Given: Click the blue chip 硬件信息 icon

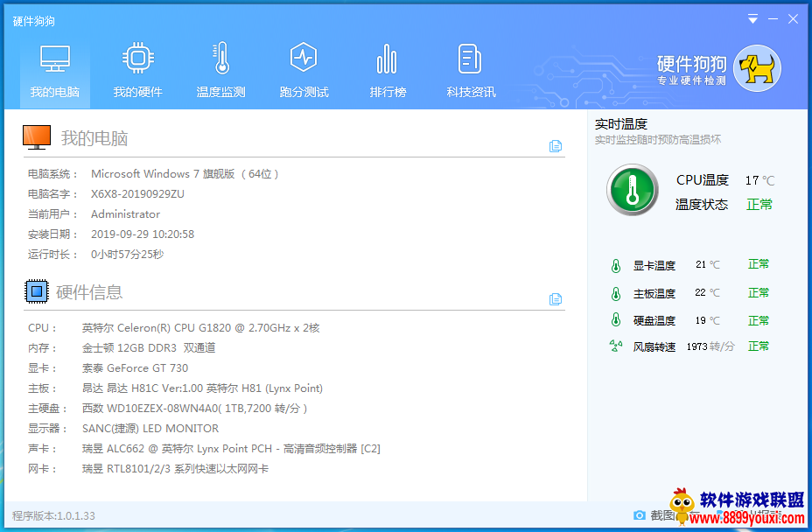Looking at the screenshot, I should tap(37, 291).
